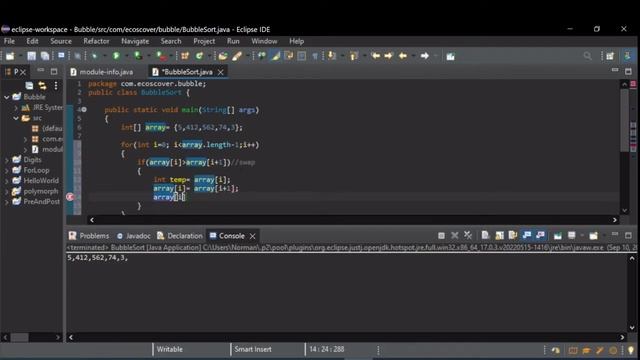Screen dimensions: 640x360
Task: Save the file with the Save icon
Action: [31, 56]
